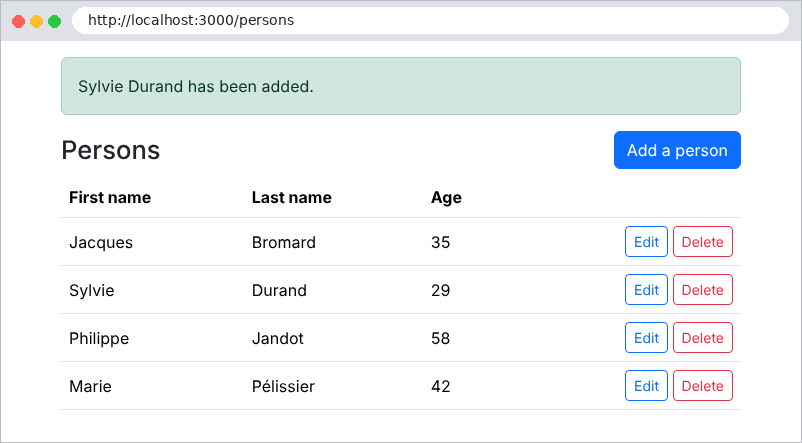Viewport: 802px width, 443px height.
Task: Delete Jacques Bromard's entry
Action: (x=703, y=241)
